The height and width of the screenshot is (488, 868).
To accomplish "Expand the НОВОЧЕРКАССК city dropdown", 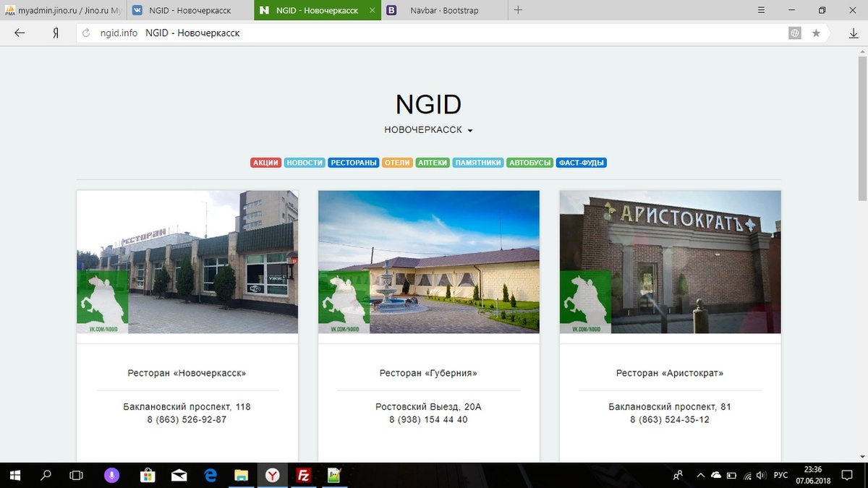I will point(428,130).
